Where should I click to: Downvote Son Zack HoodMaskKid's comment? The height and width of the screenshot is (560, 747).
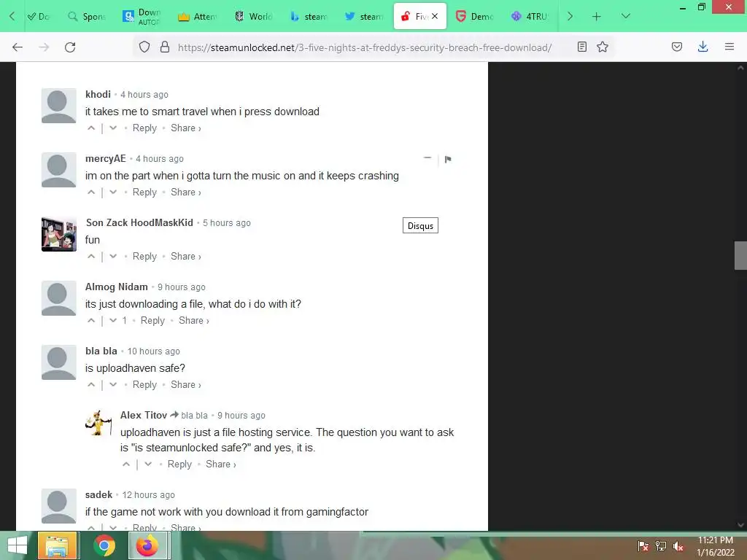pyautogui.click(x=113, y=257)
